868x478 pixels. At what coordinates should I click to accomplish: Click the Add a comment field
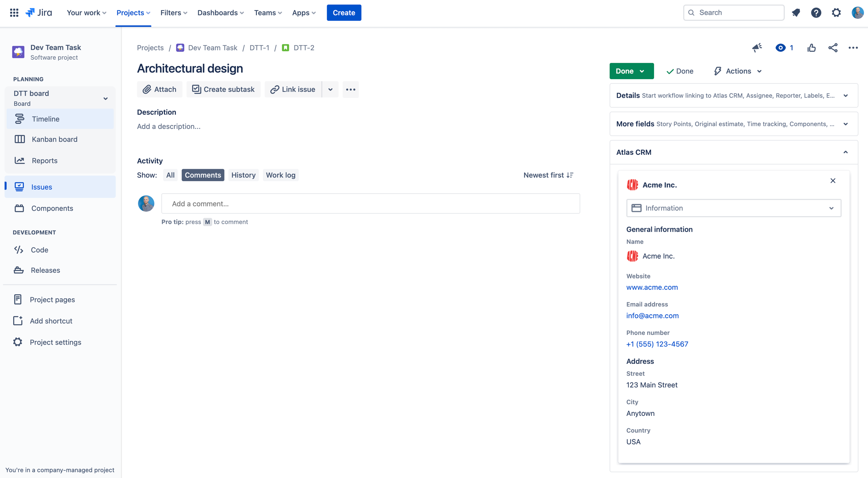(x=370, y=204)
